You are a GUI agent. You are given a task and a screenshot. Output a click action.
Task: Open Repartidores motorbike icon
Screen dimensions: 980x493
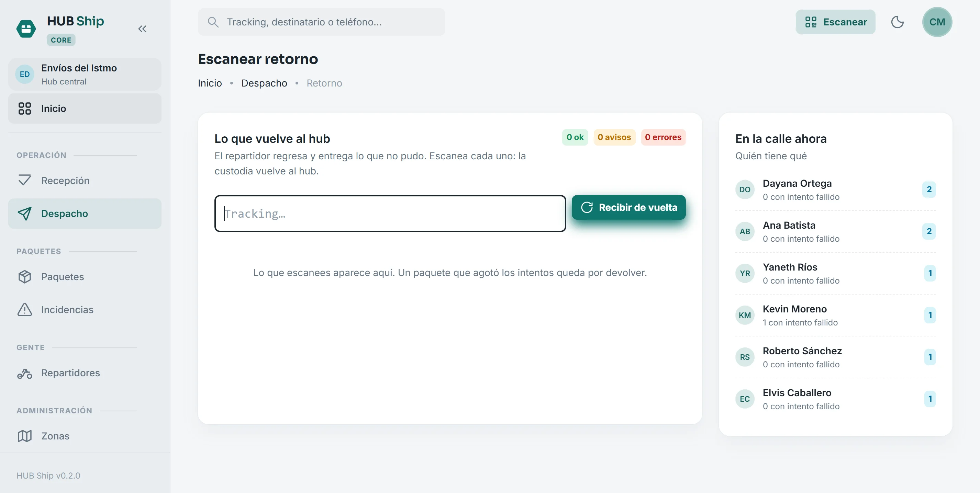pos(25,373)
